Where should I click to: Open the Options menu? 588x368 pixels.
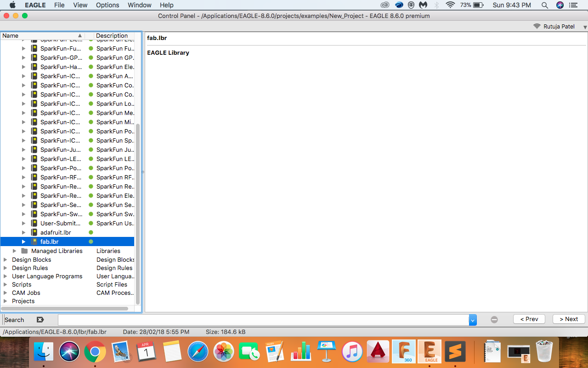(x=107, y=5)
